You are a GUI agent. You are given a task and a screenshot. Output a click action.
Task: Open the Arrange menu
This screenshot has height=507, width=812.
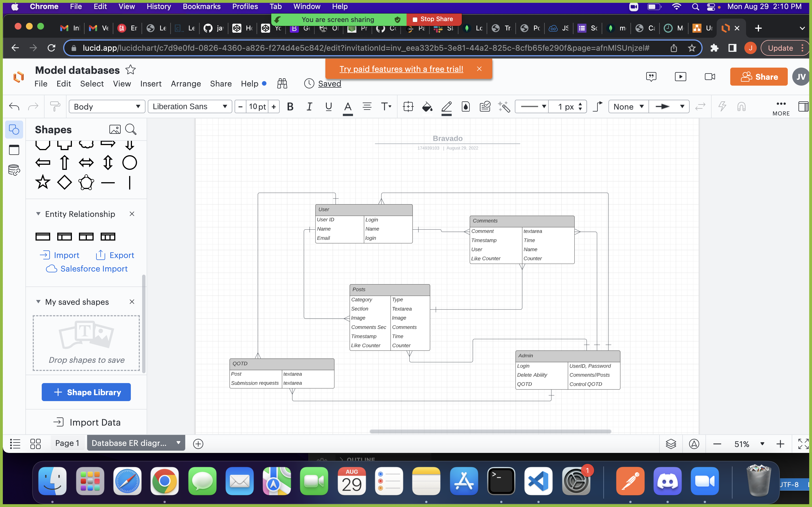tap(186, 84)
